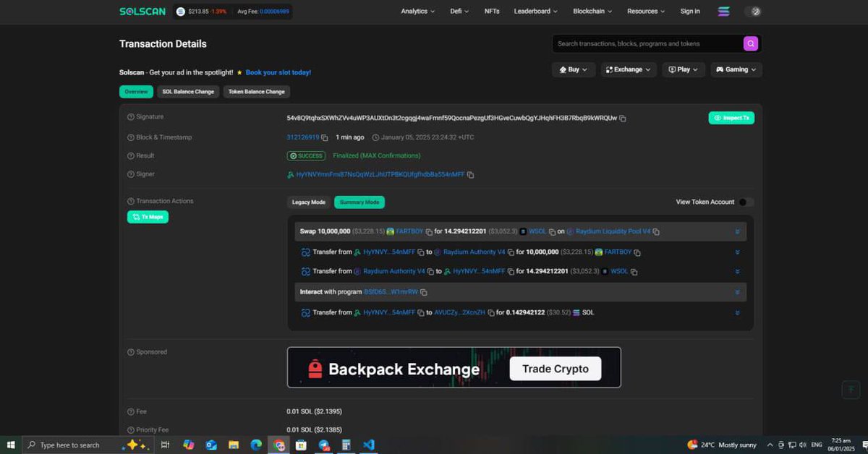Copy FARTBOY token address in Swap row
The height and width of the screenshot is (454, 868).
(x=430, y=232)
